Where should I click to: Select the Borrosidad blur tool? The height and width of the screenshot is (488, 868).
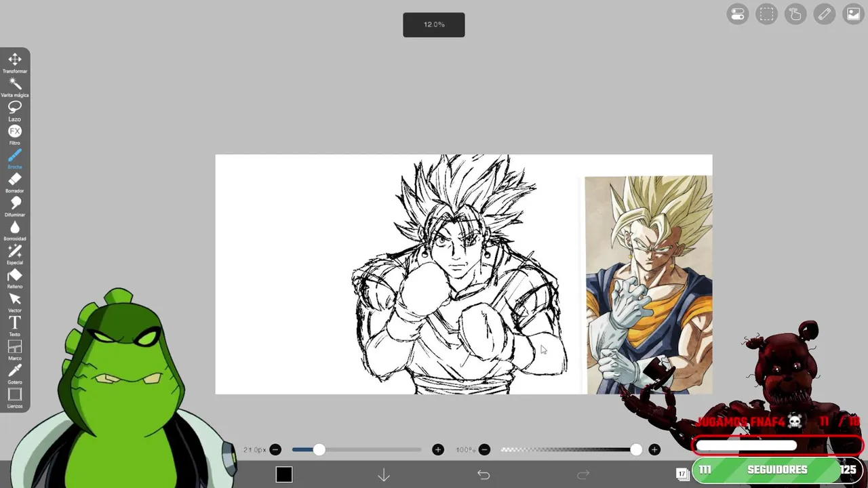click(x=15, y=230)
